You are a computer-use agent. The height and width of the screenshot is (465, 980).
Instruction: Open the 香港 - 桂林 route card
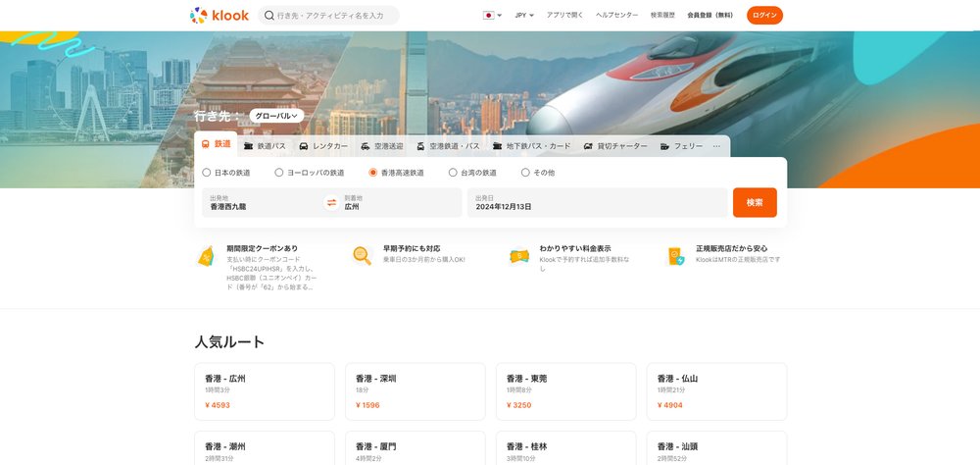[x=565, y=448]
